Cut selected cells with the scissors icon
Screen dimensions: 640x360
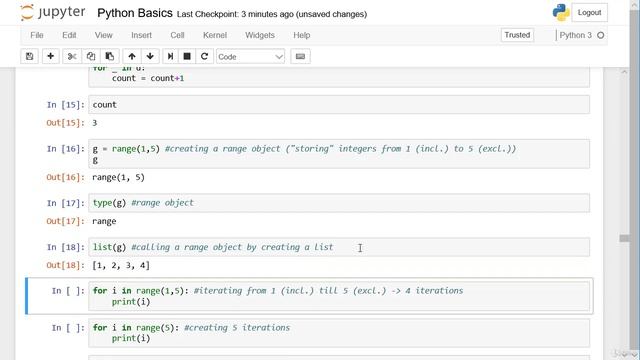click(x=72, y=56)
